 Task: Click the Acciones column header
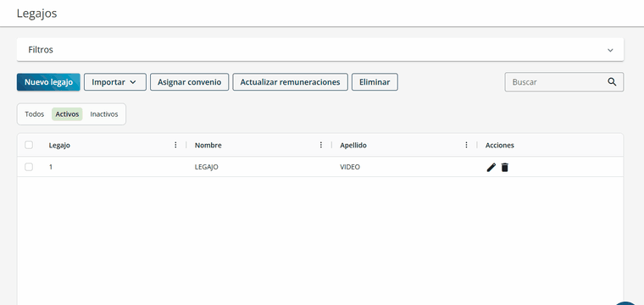point(499,146)
